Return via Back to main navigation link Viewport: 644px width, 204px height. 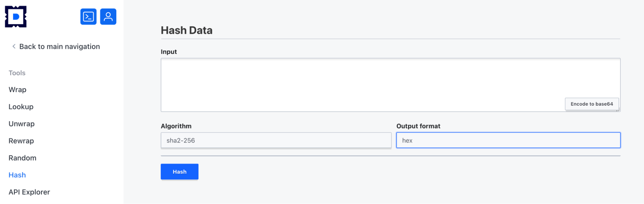(x=60, y=46)
